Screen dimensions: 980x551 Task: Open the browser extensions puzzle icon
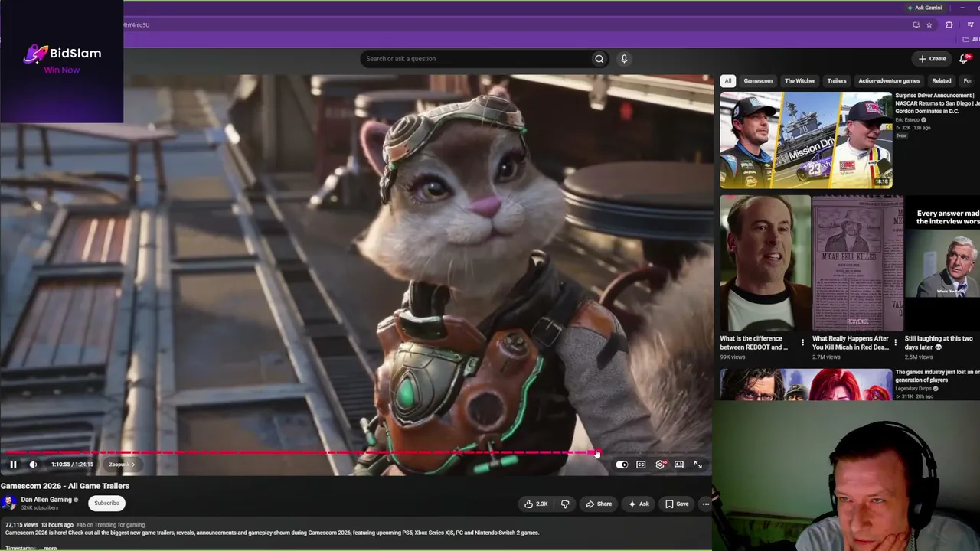coord(949,25)
